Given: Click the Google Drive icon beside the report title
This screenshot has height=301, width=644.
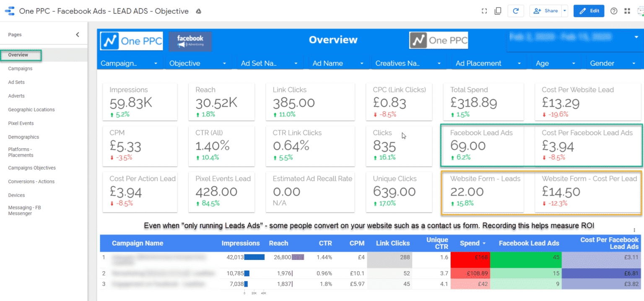Looking at the screenshot, I should pos(199,11).
